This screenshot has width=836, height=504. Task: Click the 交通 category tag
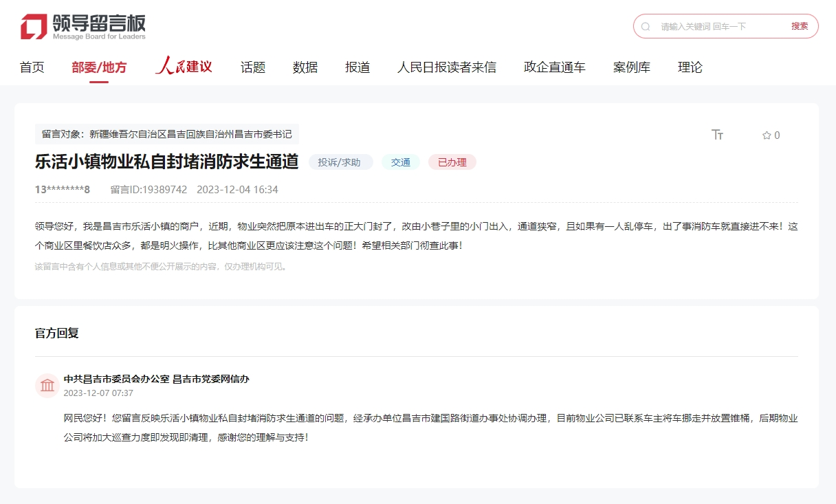tap(400, 162)
